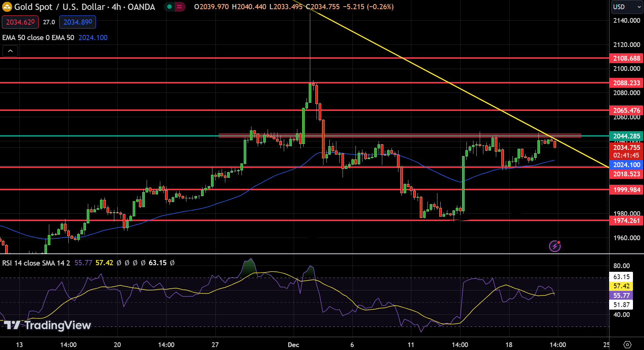The height and width of the screenshot is (350, 644).
Task: Open the Gold Spot / U.S. Dollar symbol title
Action: pyautogui.click(x=85, y=7)
